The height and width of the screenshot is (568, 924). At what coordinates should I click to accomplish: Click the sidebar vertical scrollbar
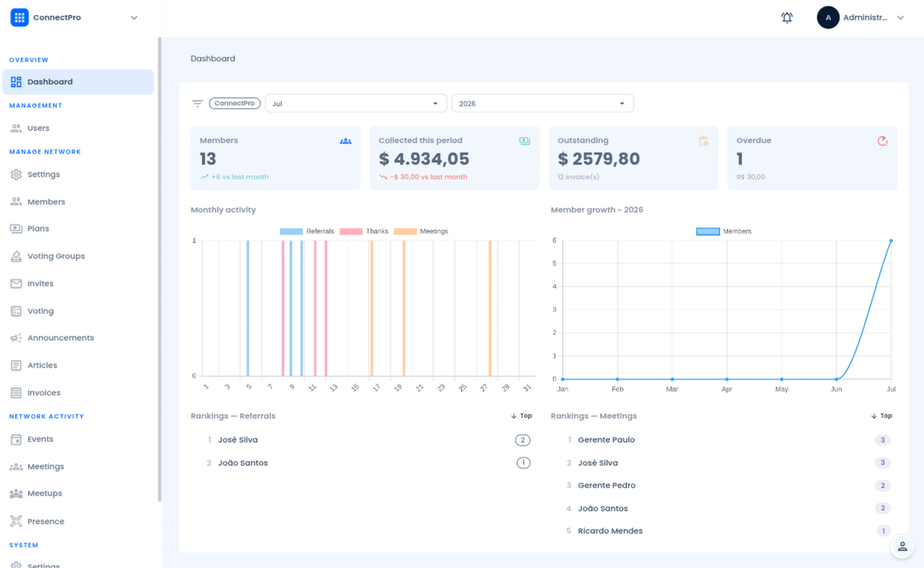[159, 269]
